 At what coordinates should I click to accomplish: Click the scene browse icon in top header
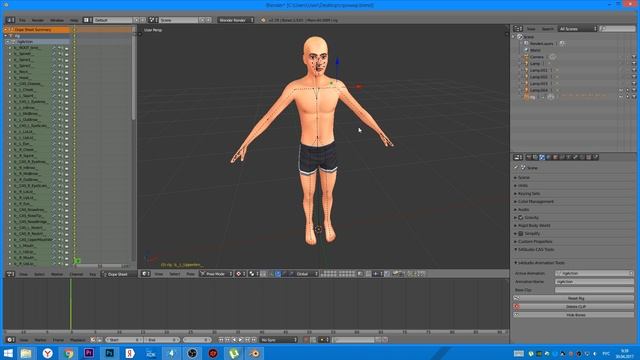[153, 20]
